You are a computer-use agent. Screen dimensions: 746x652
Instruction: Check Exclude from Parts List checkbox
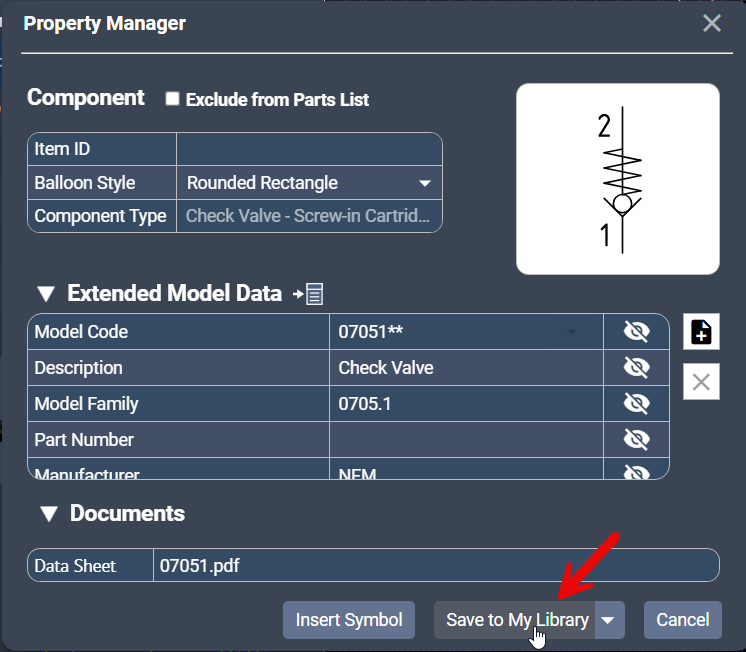click(172, 99)
